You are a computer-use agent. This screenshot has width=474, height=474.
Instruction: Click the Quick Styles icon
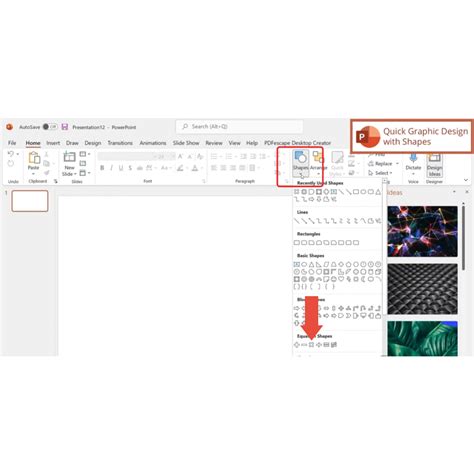click(337, 157)
